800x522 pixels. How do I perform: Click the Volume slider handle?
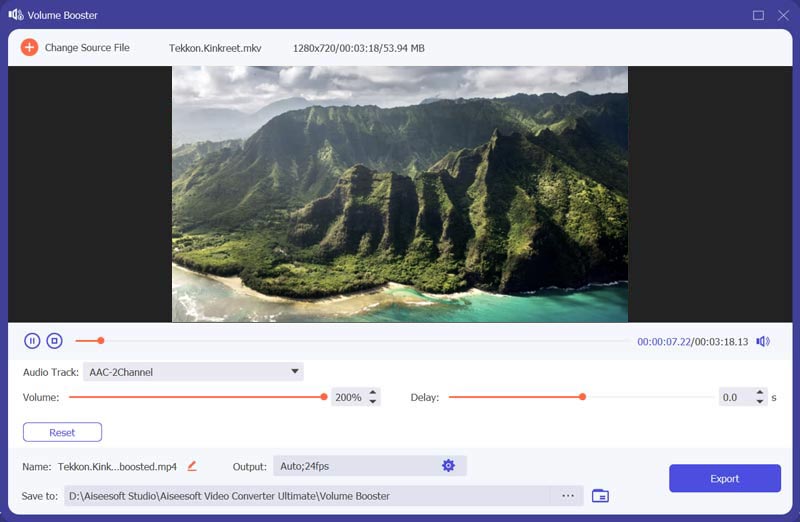324,397
